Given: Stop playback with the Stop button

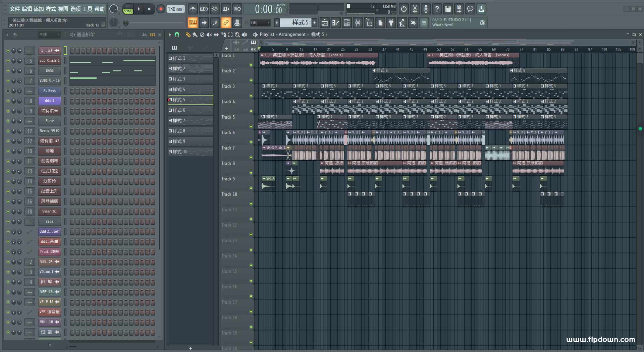Looking at the screenshot, I should click(149, 9).
